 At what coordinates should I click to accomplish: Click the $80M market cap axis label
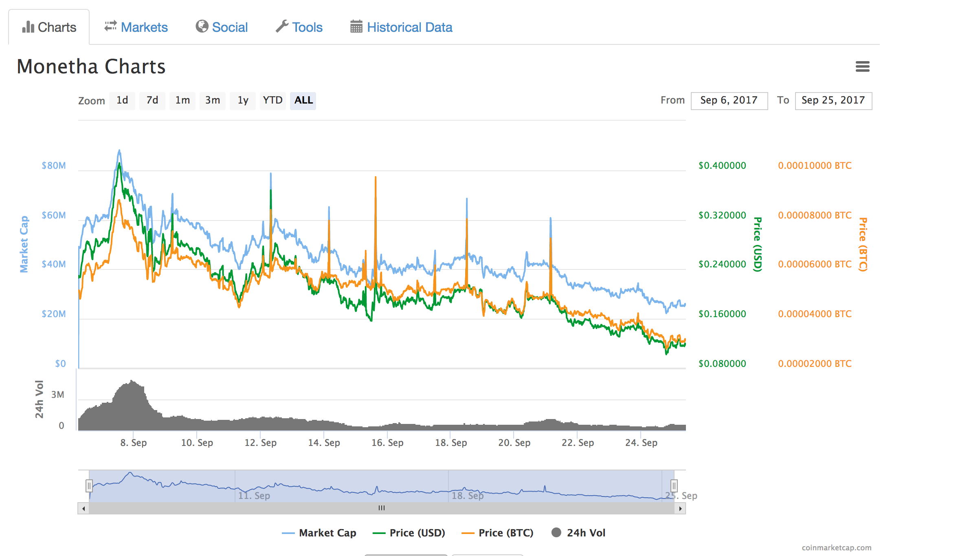[54, 165]
